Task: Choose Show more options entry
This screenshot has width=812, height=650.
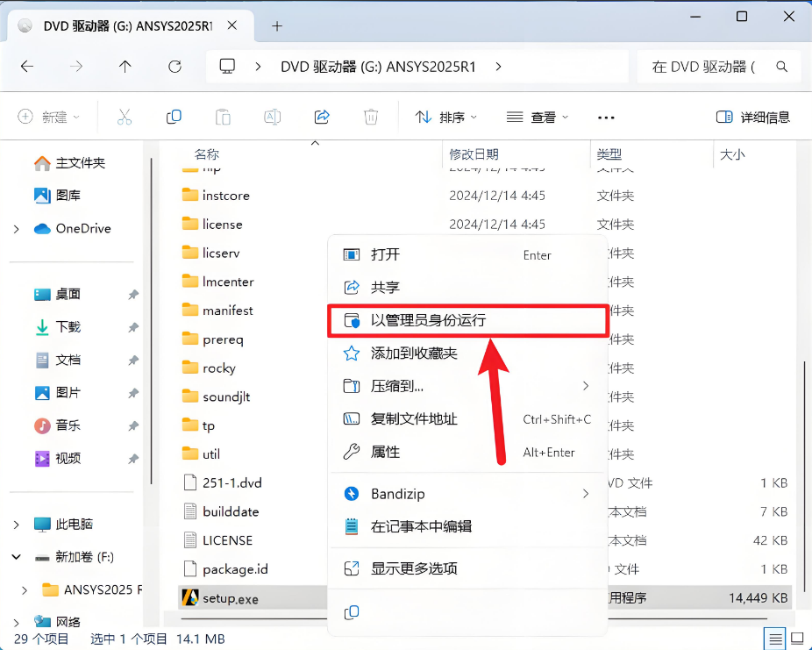Action: 467,568
